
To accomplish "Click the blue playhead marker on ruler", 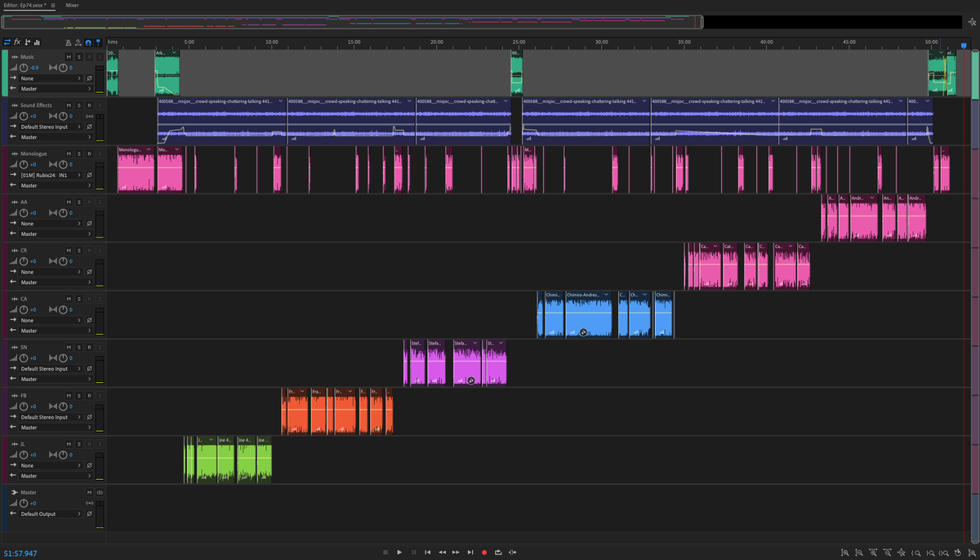I will (963, 46).
